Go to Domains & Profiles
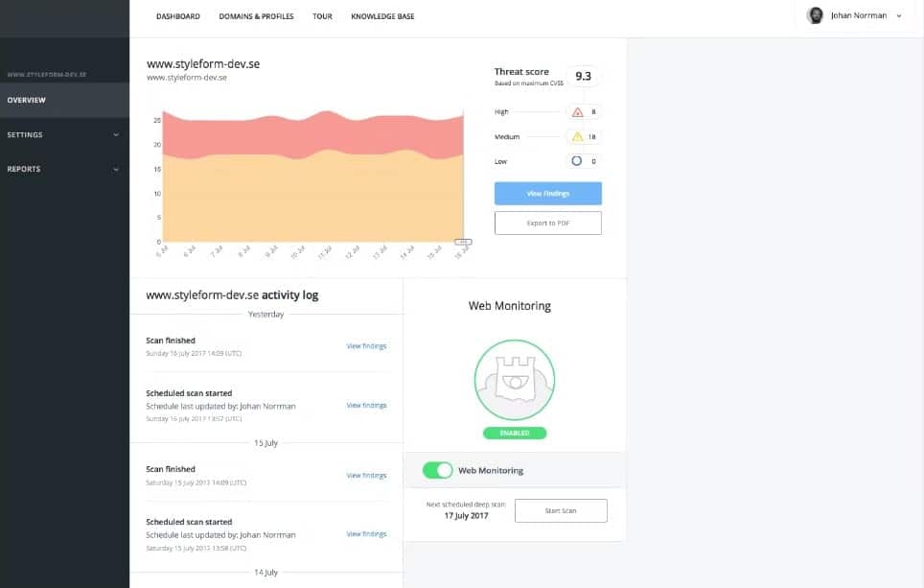This screenshot has width=924, height=588. tap(256, 16)
